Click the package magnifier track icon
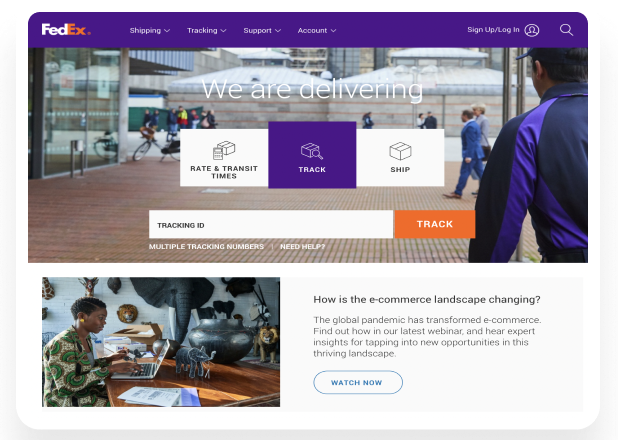The height and width of the screenshot is (440, 618). pyautogui.click(x=312, y=151)
